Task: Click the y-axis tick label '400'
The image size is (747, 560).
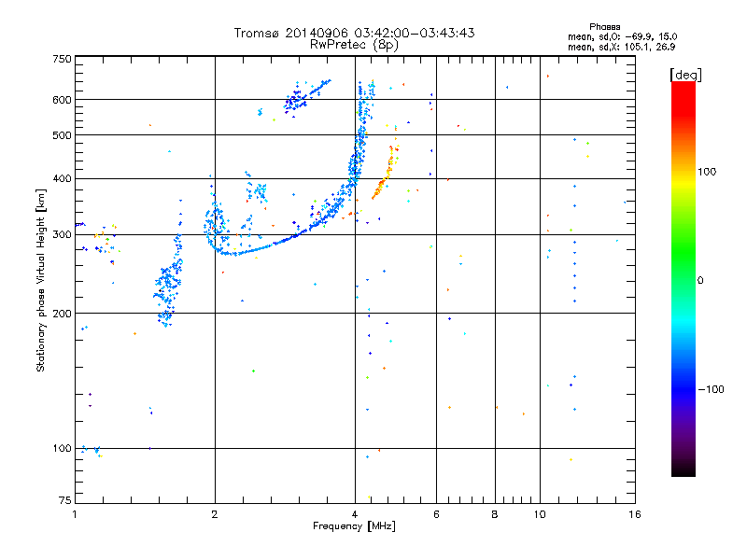Action: point(62,179)
